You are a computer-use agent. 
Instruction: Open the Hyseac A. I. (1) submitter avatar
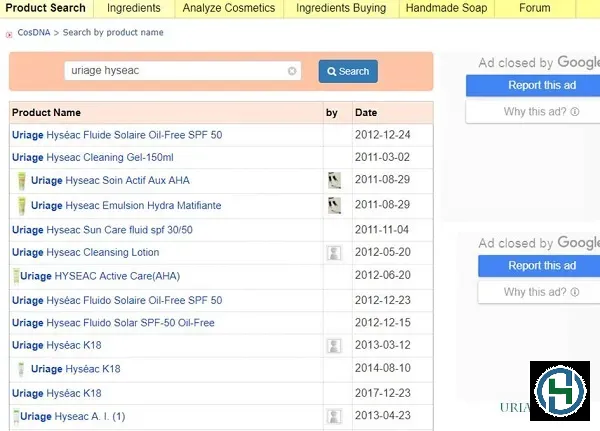click(x=334, y=416)
